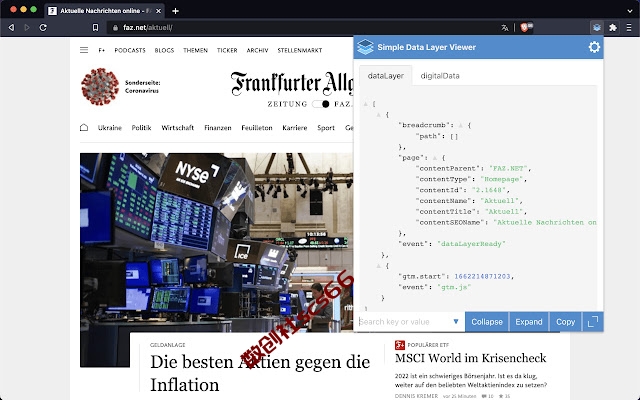Open Archiv in top menu

tap(257, 50)
